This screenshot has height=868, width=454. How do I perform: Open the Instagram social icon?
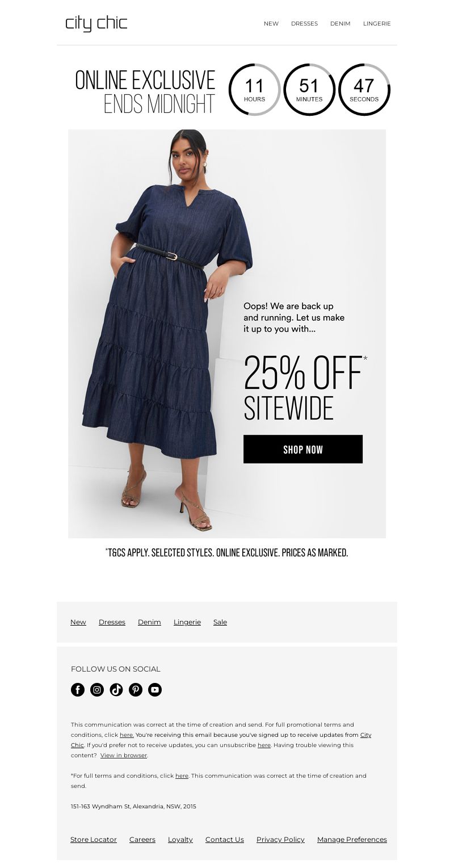tap(97, 690)
